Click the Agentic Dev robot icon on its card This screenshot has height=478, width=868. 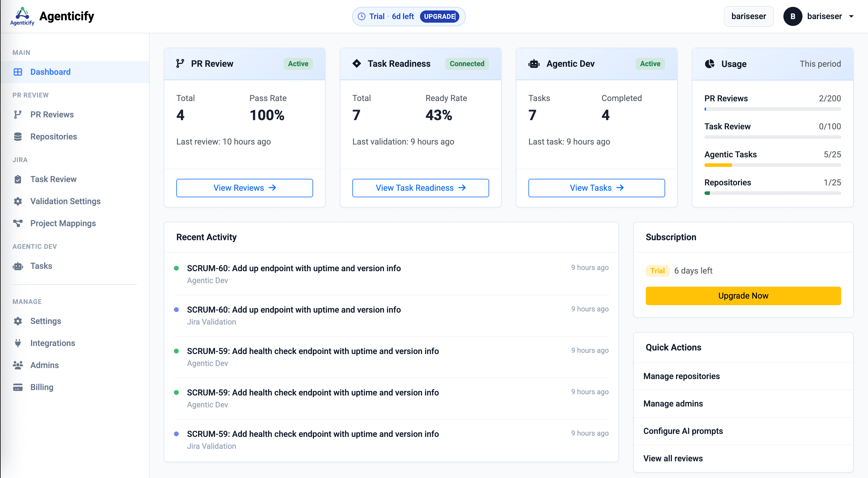click(x=534, y=63)
